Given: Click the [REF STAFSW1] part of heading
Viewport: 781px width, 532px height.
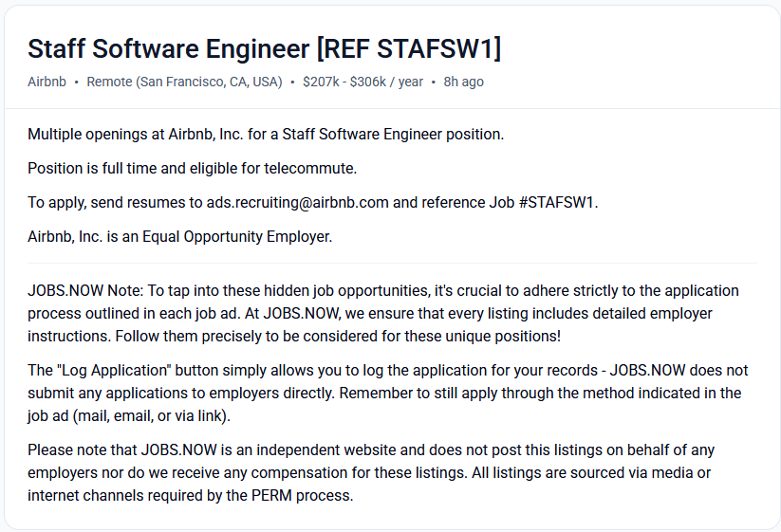Looking at the screenshot, I should [409, 48].
